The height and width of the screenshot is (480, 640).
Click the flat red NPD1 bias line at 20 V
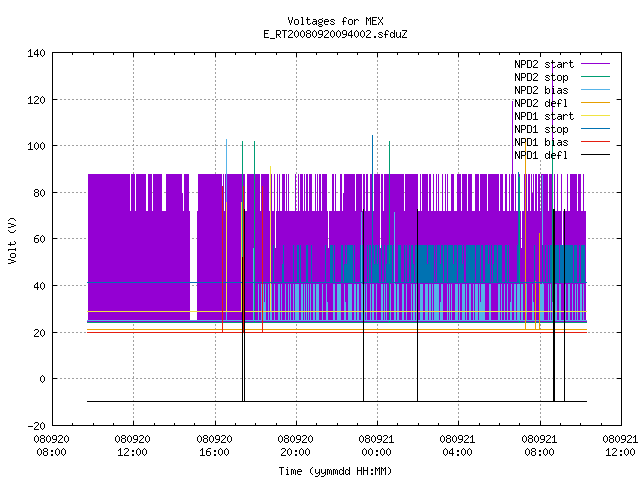coord(337,333)
